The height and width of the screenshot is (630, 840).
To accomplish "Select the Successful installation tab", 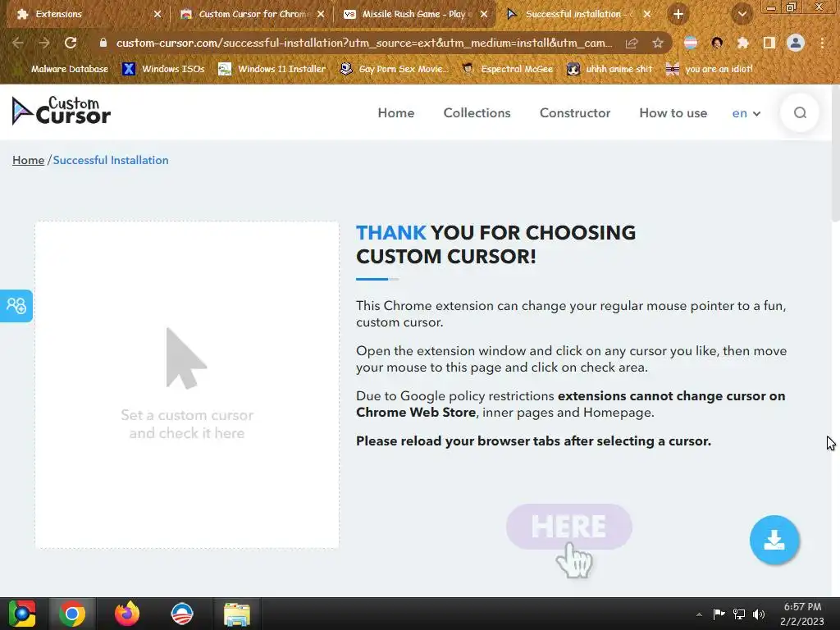I will (578, 14).
